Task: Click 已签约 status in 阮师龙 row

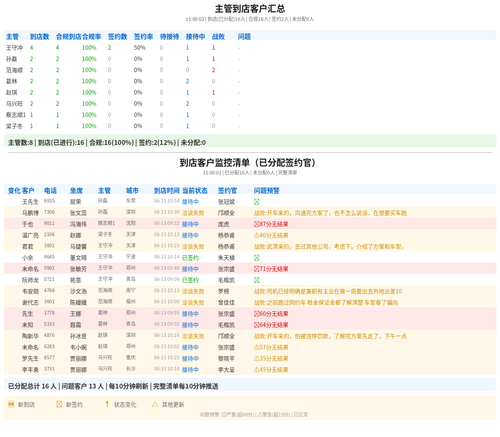Action: pos(190,280)
